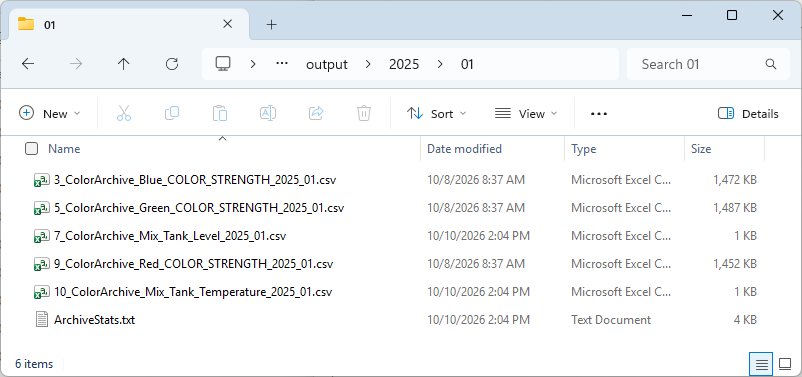Select 10_ColorArchive_Mix_Tank_Temperature_2025_01.csv
802x377 pixels.
193,292
